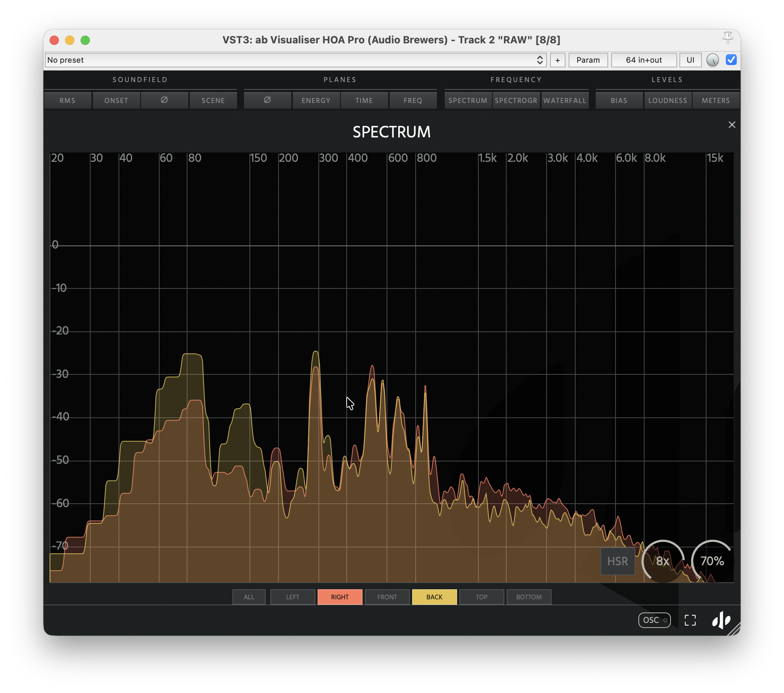Toggle the ALL direction filter
The height and width of the screenshot is (693, 784).
click(249, 597)
